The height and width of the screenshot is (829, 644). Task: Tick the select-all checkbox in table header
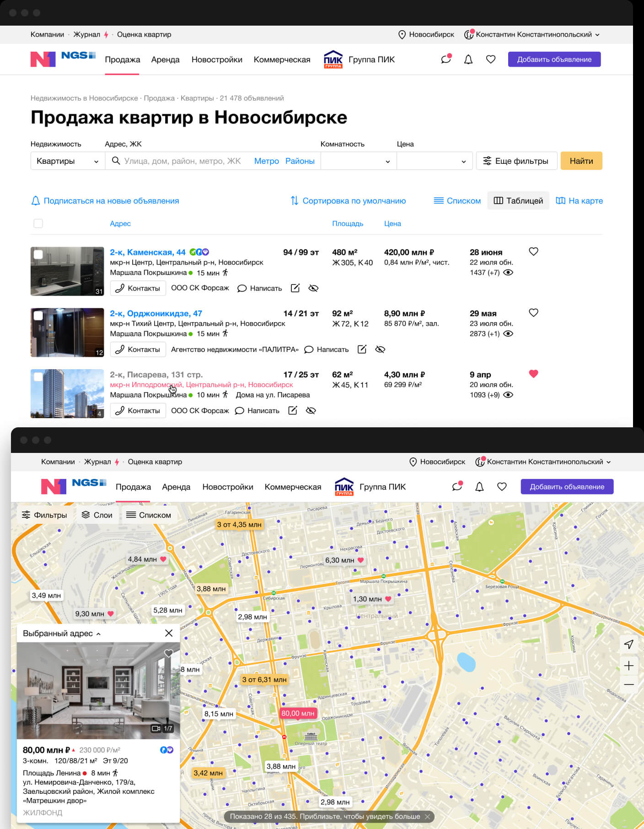pos(38,224)
